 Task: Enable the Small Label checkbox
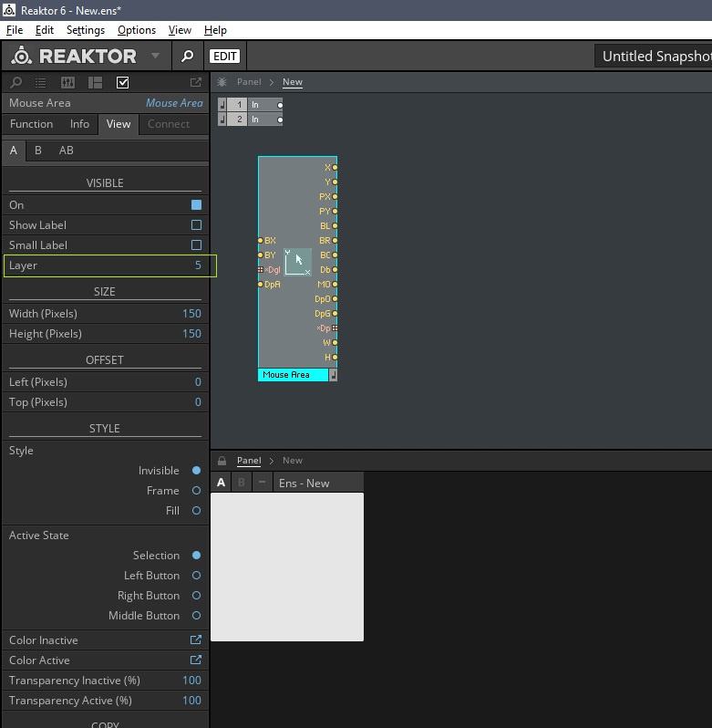click(196, 244)
